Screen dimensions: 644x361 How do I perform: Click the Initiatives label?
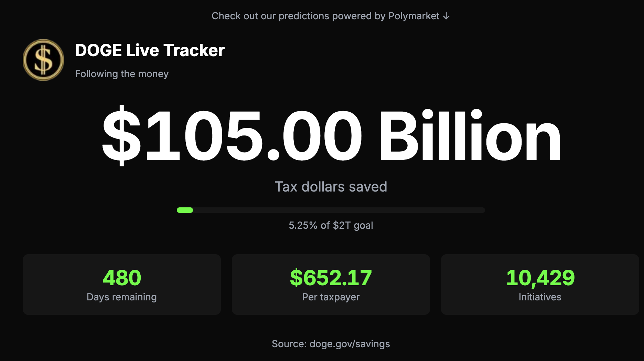click(540, 297)
